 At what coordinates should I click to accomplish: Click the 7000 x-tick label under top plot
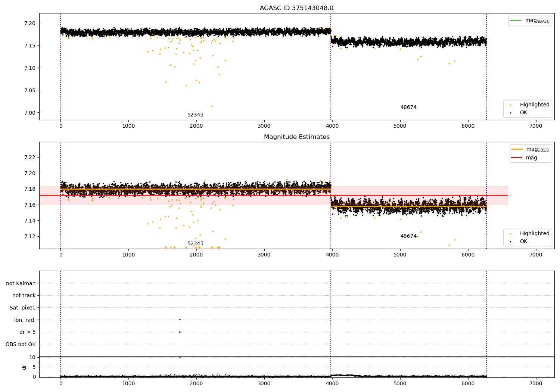[x=536, y=126]
